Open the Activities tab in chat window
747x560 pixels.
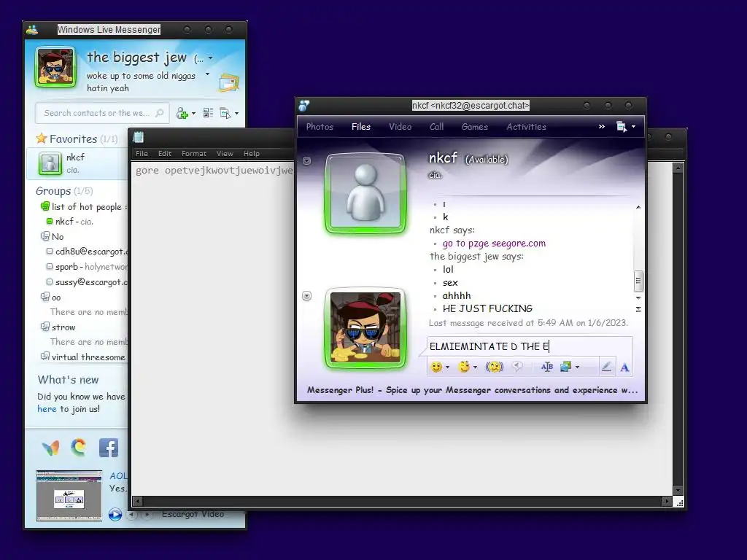coord(527,127)
